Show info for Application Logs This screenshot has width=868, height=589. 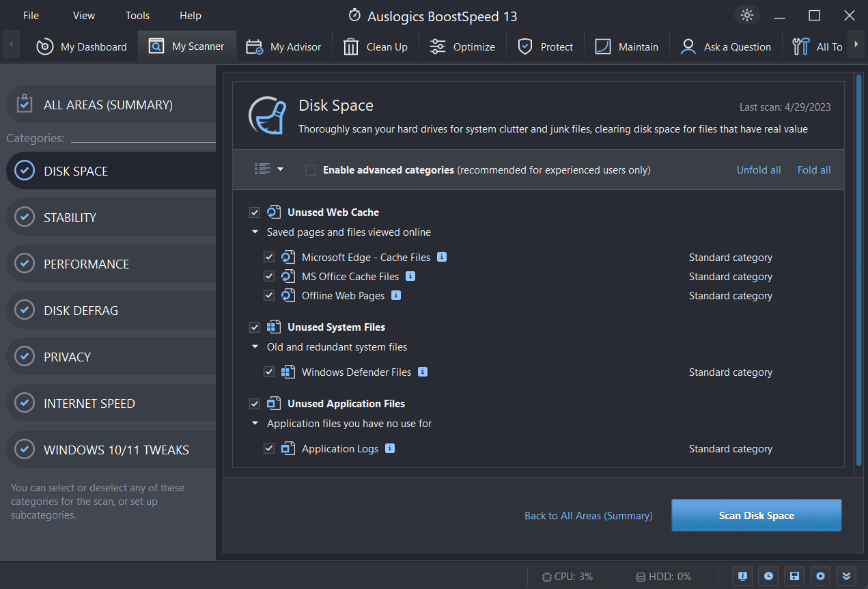[x=390, y=448]
